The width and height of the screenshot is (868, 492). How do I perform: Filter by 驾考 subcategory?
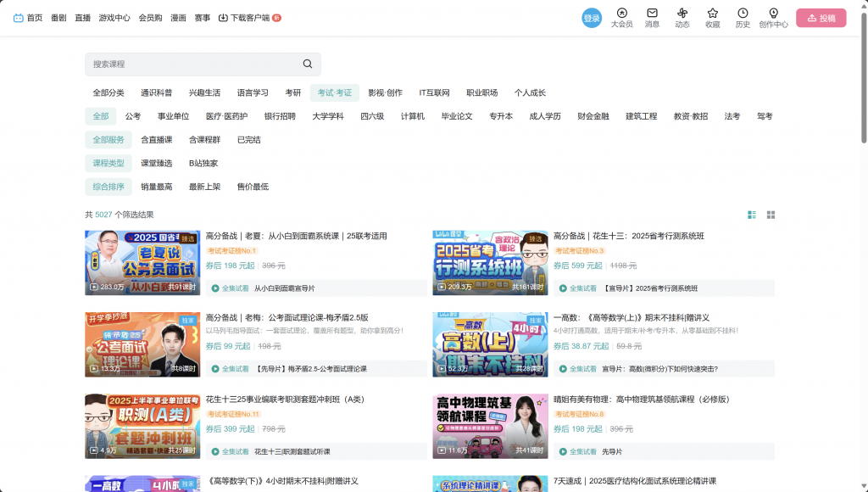point(765,116)
